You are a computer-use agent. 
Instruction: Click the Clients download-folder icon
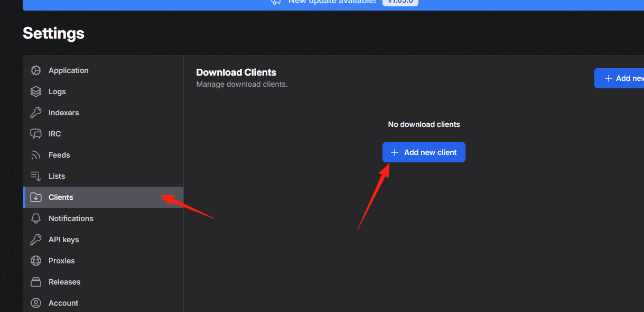[36, 197]
